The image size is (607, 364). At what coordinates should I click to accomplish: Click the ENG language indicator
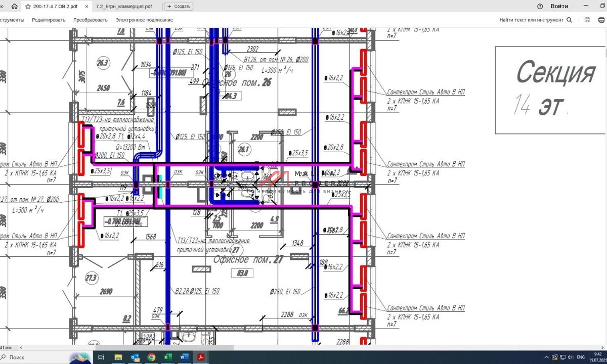point(581,357)
